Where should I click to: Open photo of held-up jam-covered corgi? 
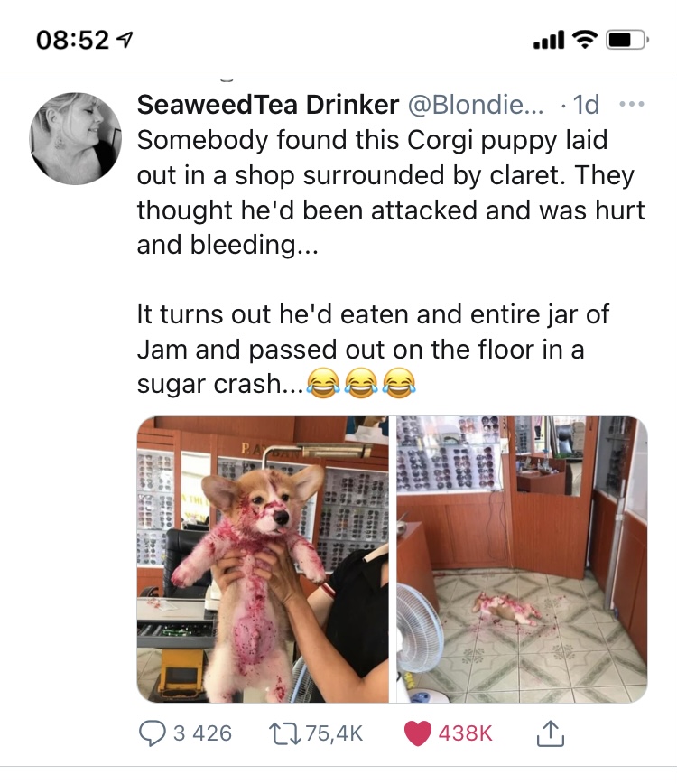263,559
